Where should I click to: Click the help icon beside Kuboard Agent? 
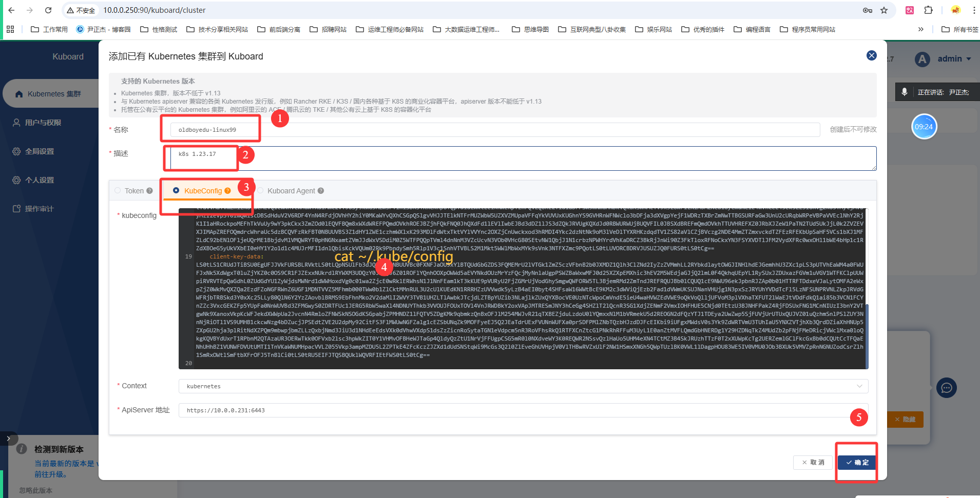321,191
